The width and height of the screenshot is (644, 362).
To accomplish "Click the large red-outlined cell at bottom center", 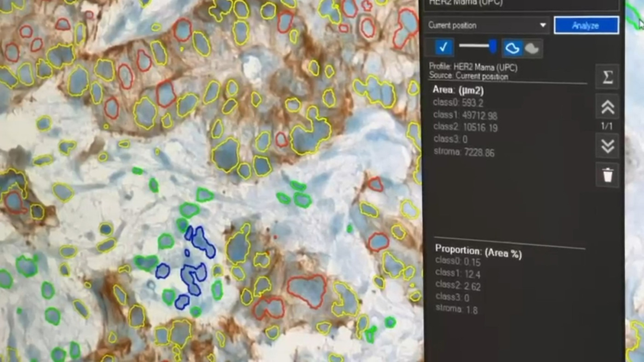I will pos(307,290).
